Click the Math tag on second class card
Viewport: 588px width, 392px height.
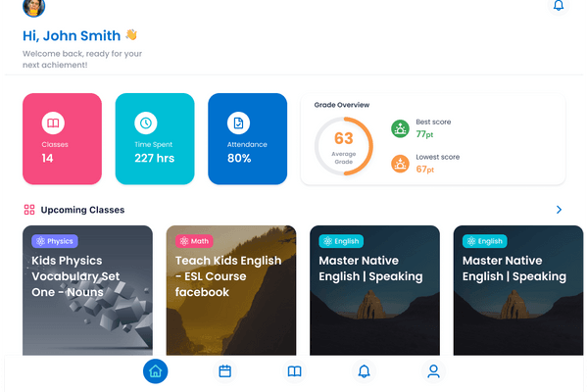tap(194, 241)
